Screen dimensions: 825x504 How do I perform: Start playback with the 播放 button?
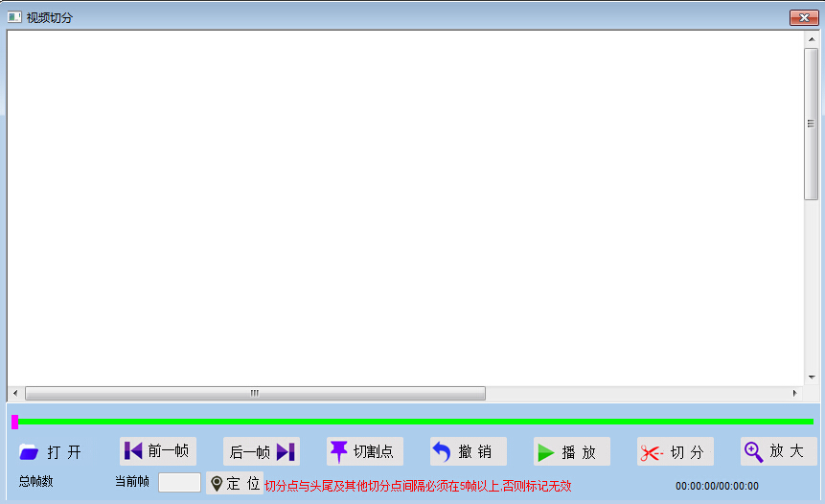tap(572, 451)
